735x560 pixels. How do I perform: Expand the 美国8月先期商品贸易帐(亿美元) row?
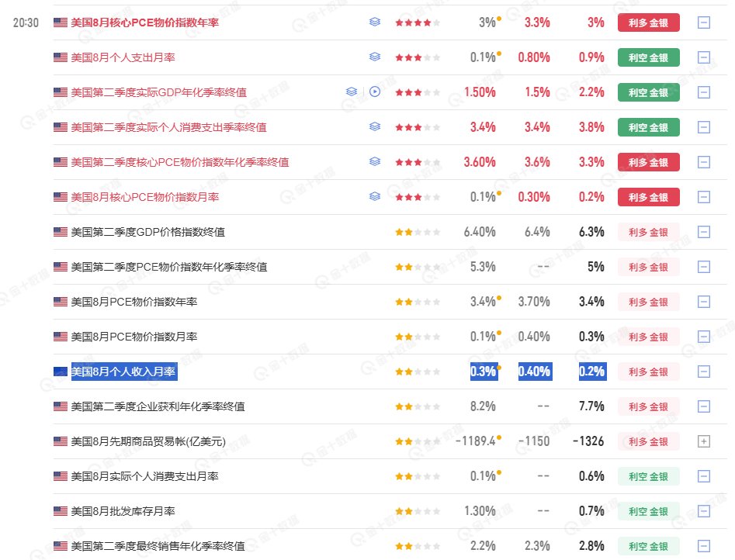pos(704,441)
